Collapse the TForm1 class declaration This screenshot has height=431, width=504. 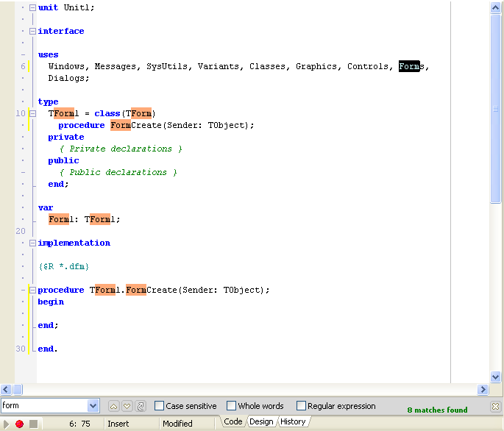(32, 113)
